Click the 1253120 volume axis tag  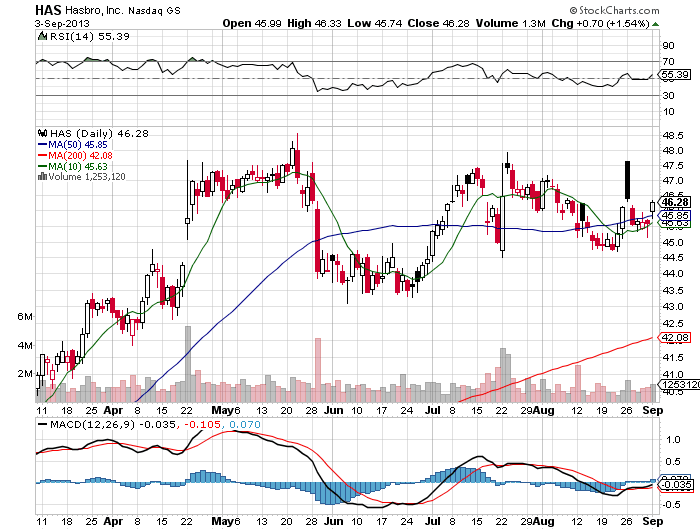(x=679, y=385)
